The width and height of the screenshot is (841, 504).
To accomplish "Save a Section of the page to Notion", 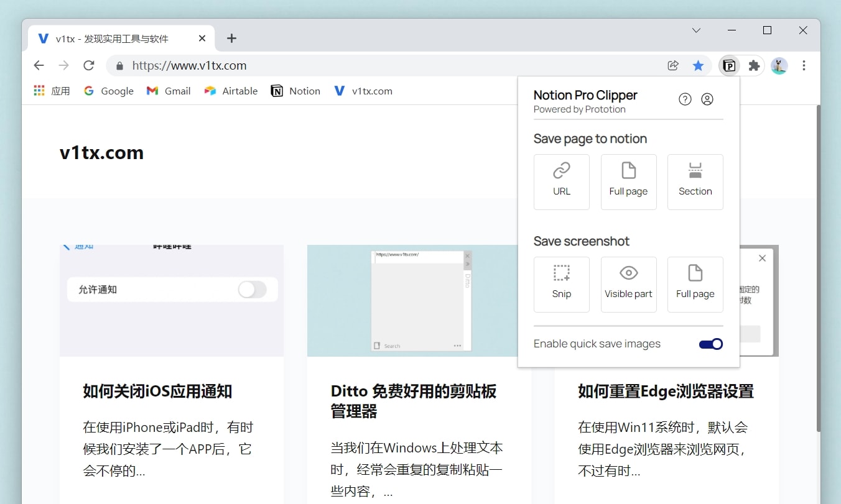I will coord(695,181).
